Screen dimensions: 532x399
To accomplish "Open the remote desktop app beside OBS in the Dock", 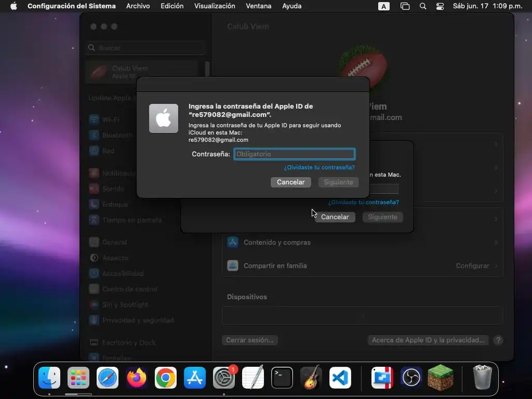I will click(382, 378).
